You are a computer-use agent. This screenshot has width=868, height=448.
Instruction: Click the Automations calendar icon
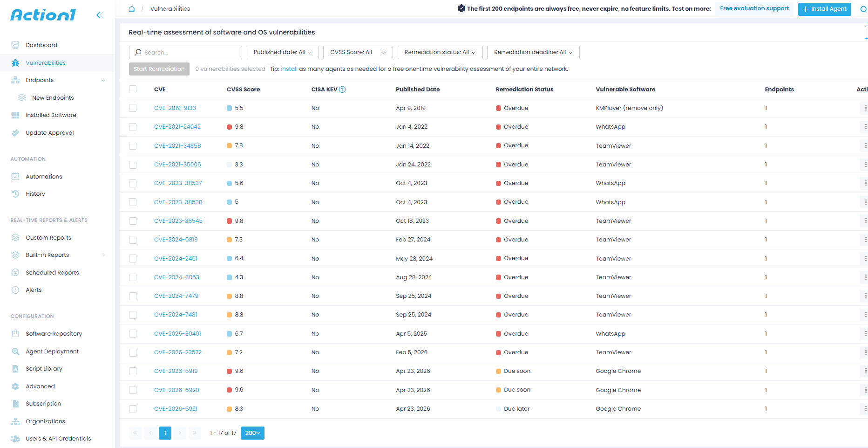coord(15,177)
